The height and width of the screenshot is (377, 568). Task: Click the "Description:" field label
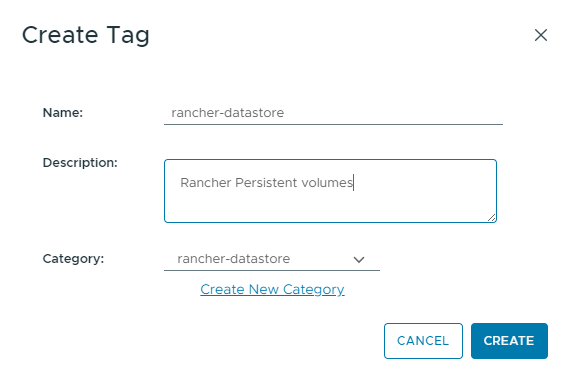tap(80, 163)
